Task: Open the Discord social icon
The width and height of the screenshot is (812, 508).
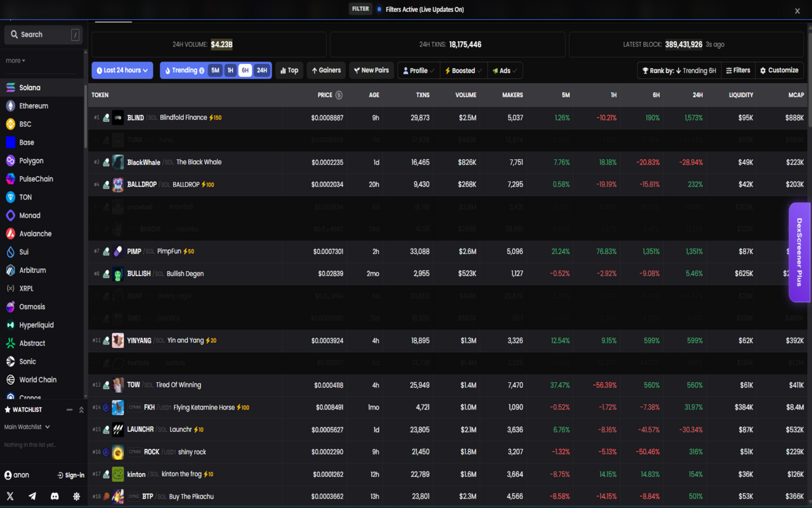Action: pos(55,496)
